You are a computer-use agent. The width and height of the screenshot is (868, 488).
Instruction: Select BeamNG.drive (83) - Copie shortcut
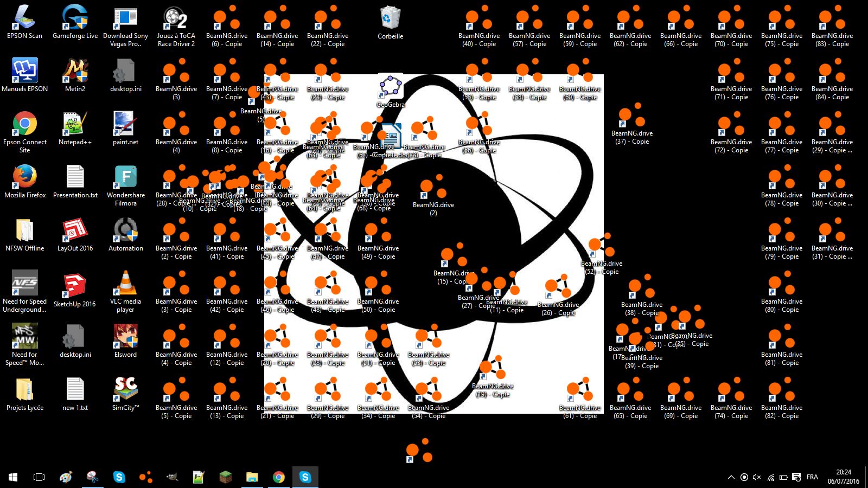(832, 27)
